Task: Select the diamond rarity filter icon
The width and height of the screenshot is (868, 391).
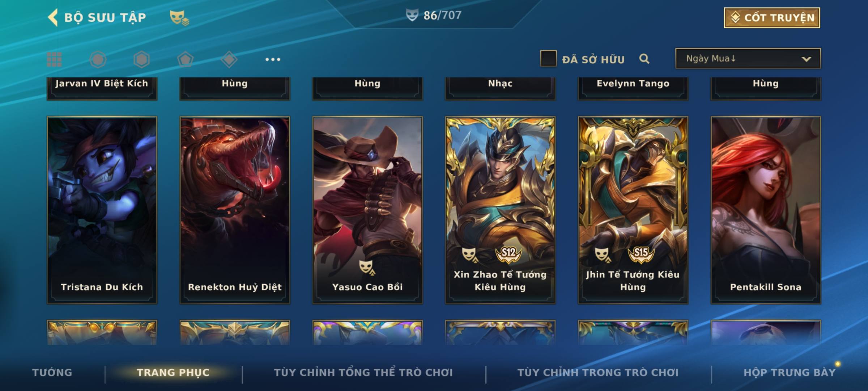Action: (x=229, y=59)
